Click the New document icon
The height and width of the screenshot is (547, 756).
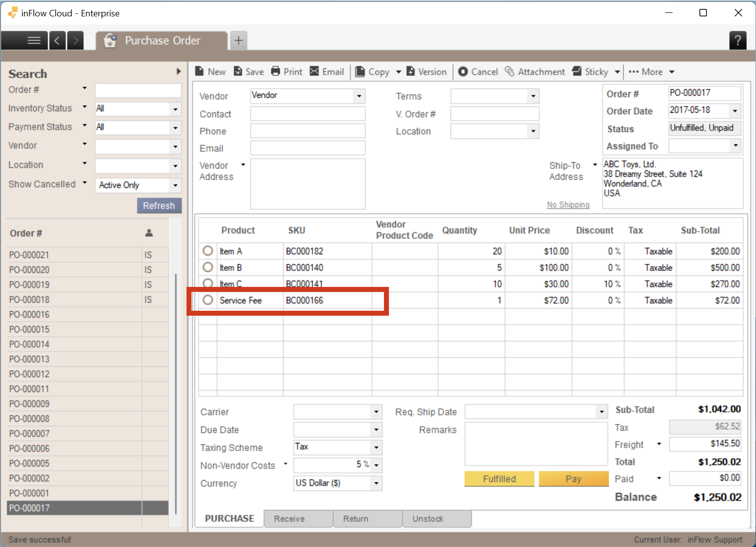tap(199, 71)
